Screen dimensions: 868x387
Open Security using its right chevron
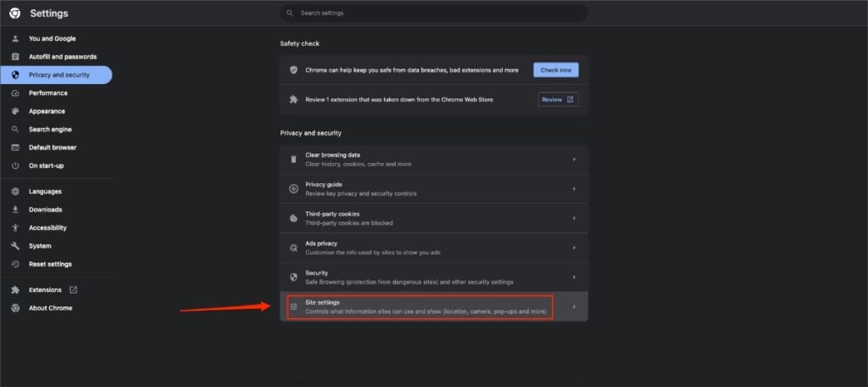[x=574, y=278]
